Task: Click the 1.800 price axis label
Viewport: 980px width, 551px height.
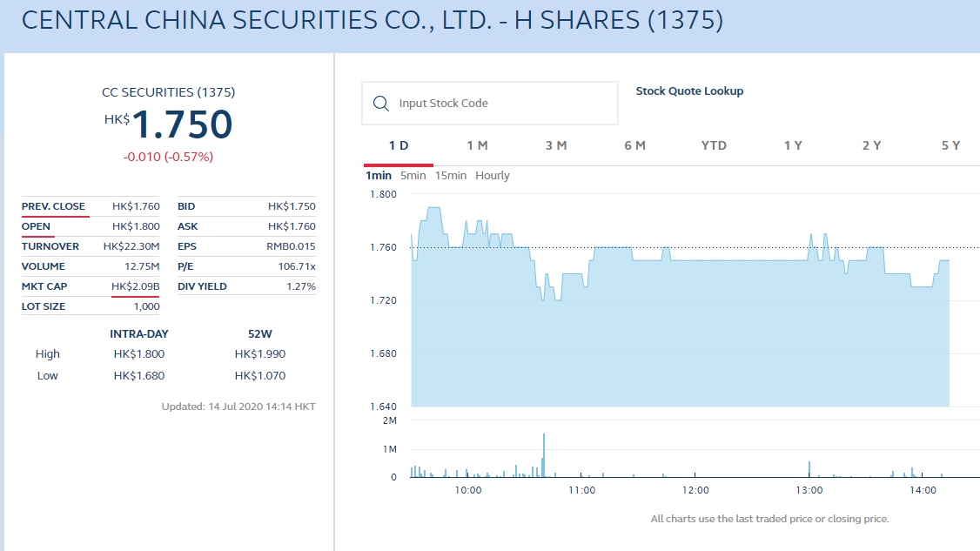Action: click(x=383, y=194)
